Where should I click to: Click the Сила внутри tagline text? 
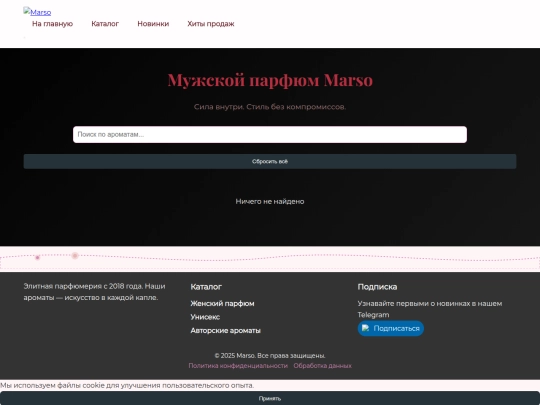tap(270, 107)
